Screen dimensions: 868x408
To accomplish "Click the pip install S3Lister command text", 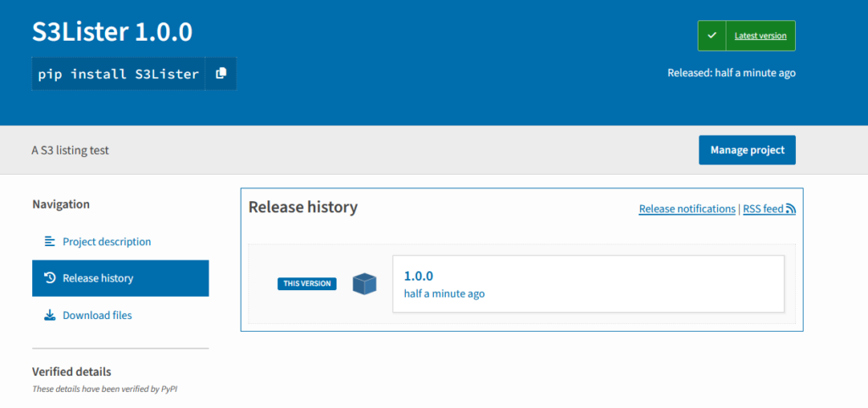I will [119, 74].
